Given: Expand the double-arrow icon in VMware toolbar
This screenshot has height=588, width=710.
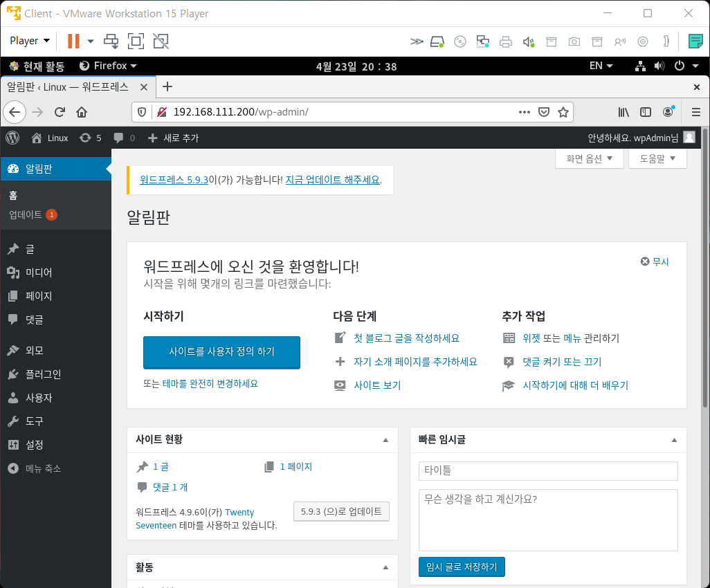Looking at the screenshot, I should (x=417, y=42).
